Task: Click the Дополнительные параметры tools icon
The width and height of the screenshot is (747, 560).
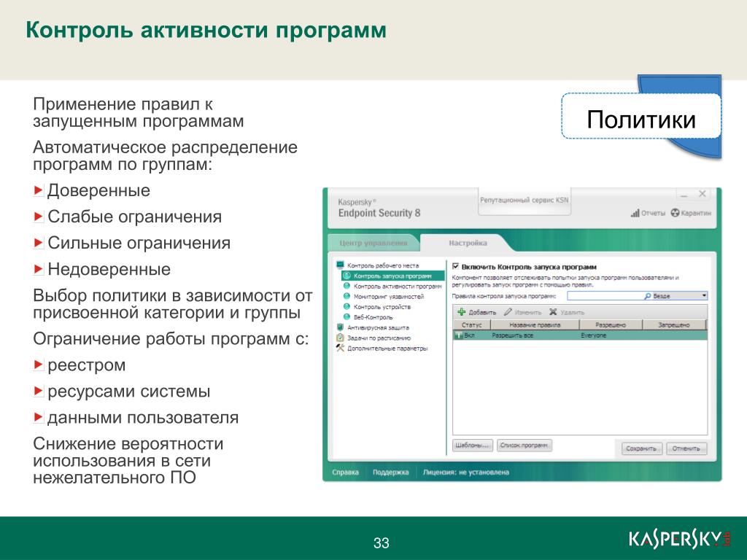Action: (340, 348)
